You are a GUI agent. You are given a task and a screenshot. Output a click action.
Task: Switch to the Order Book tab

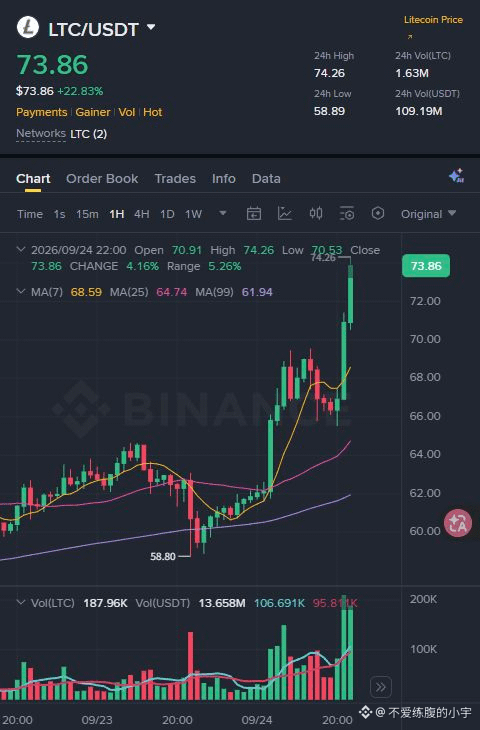102,179
